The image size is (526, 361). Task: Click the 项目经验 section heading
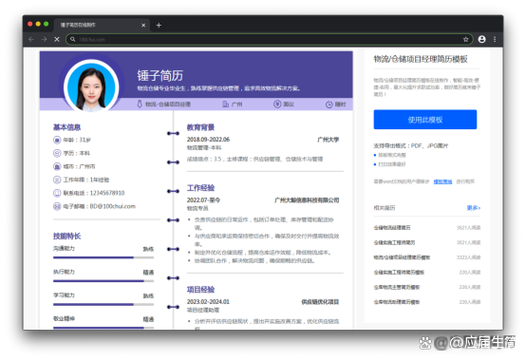[201, 290]
